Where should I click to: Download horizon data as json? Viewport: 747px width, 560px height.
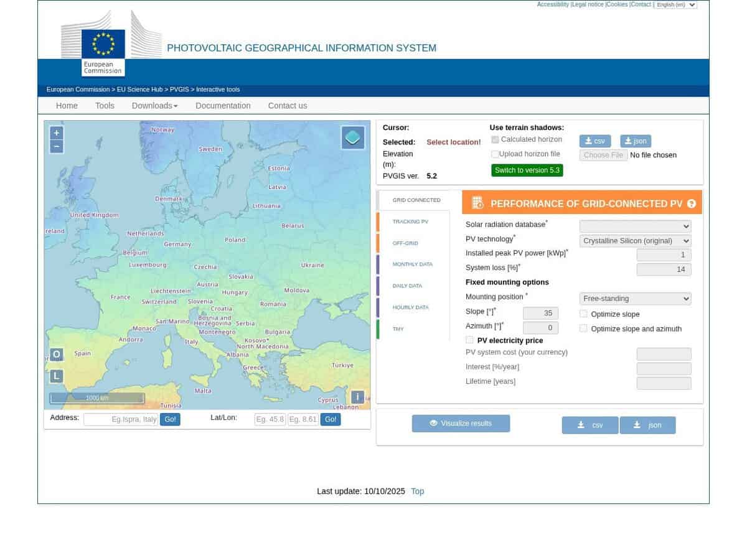click(636, 141)
